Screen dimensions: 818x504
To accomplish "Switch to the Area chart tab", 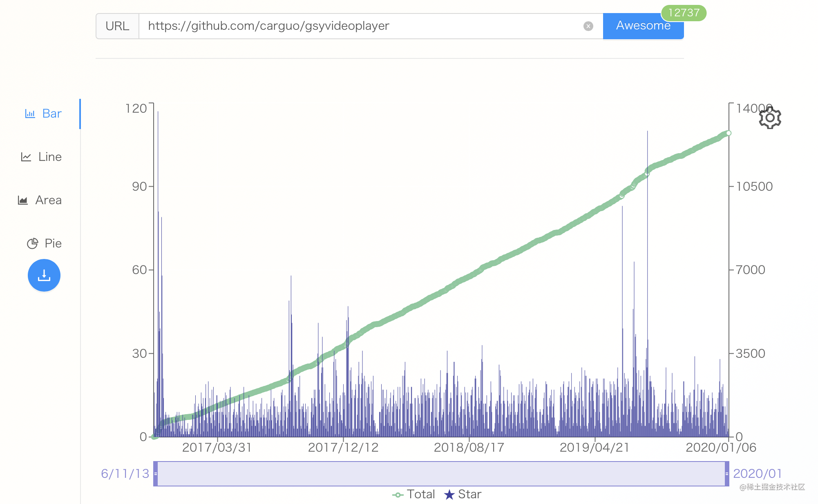I will pos(40,200).
